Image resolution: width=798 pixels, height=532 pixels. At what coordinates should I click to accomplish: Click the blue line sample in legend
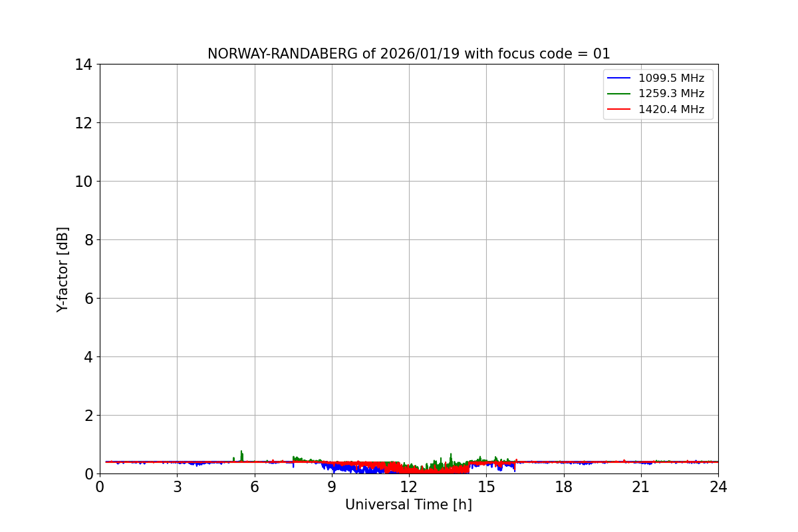pyautogui.click(x=619, y=78)
